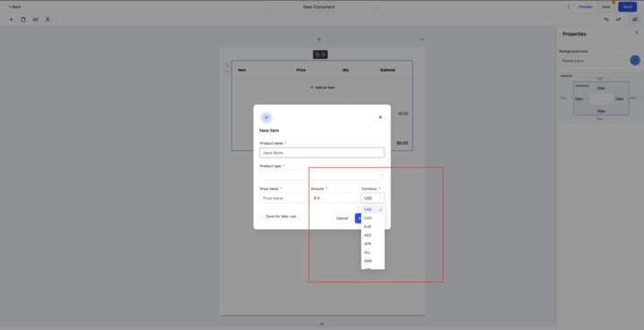Collapse the Currency dropdown showing USD
Image resolution: width=644 pixels, height=330 pixels.
[373, 199]
